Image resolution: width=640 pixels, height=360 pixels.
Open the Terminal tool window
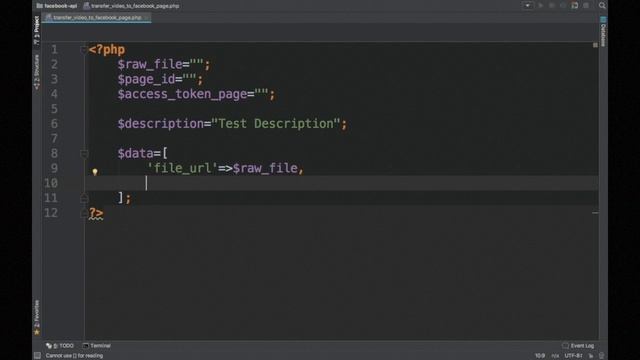pos(97,346)
